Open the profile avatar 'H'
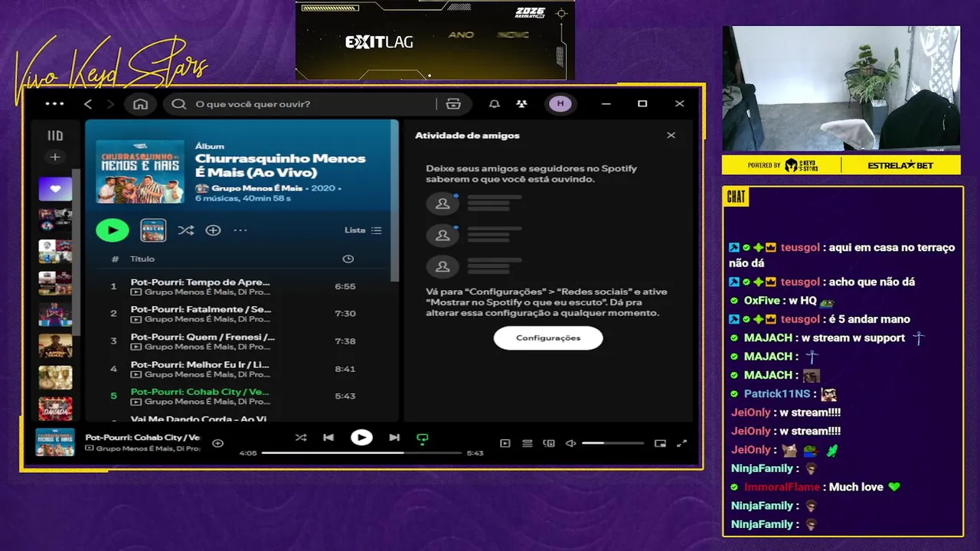The image size is (980, 551). pyautogui.click(x=560, y=104)
